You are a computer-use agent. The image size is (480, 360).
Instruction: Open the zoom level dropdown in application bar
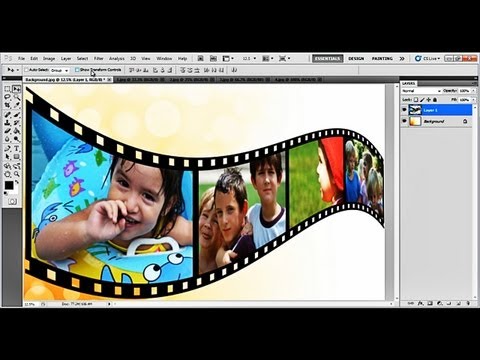click(250, 58)
